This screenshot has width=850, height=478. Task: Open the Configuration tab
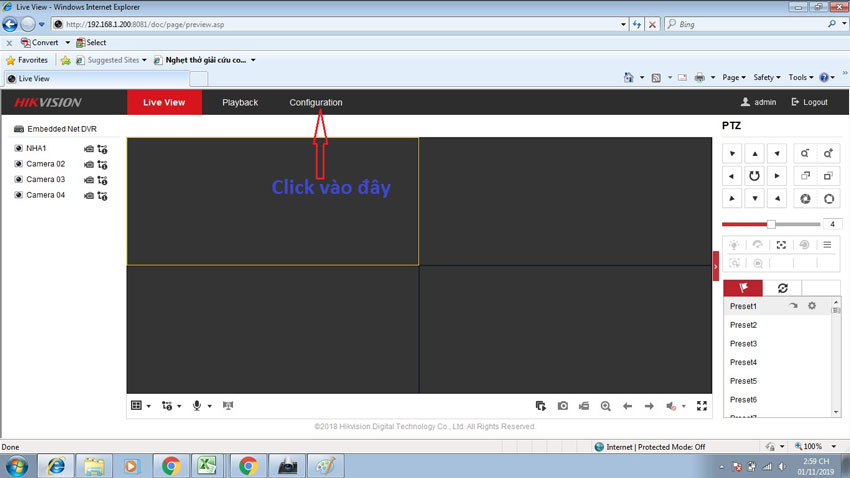(x=316, y=102)
